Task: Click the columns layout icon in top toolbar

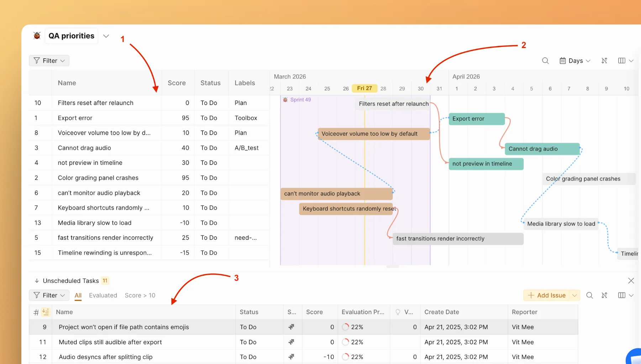Action: pos(622,61)
